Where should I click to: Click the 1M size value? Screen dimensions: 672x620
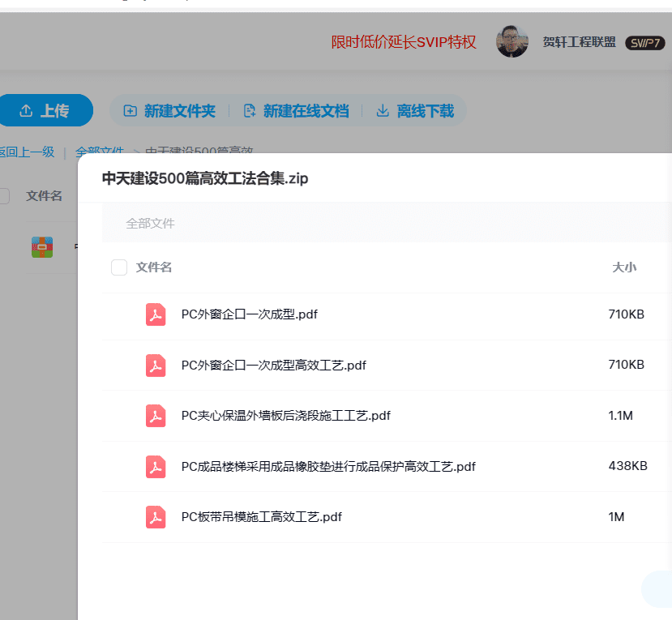coord(616,517)
